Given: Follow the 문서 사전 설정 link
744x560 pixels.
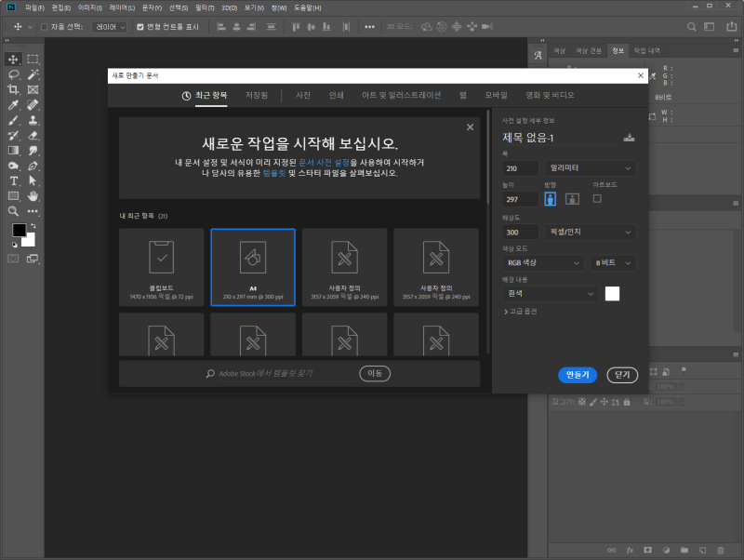Looking at the screenshot, I should pyautogui.click(x=324, y=162).
